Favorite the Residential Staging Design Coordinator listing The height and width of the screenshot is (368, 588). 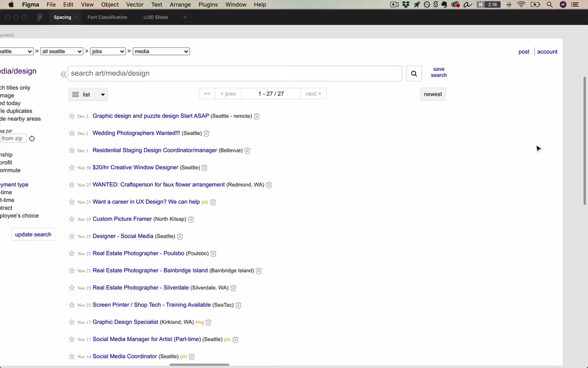point(72,150)
